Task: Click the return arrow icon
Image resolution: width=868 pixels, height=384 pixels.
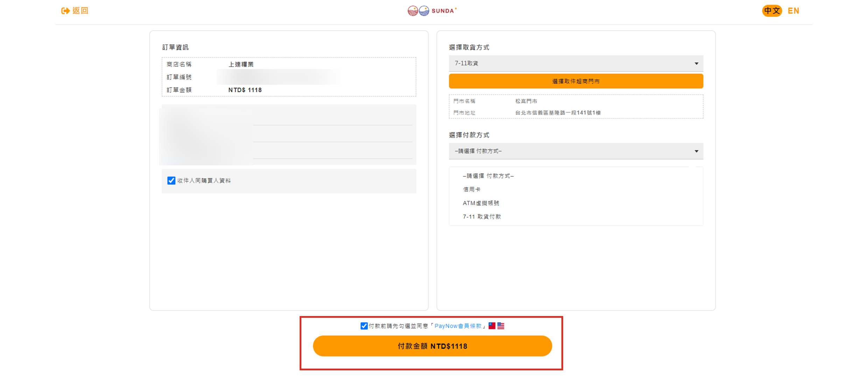Action: click(x=65, y=11)
